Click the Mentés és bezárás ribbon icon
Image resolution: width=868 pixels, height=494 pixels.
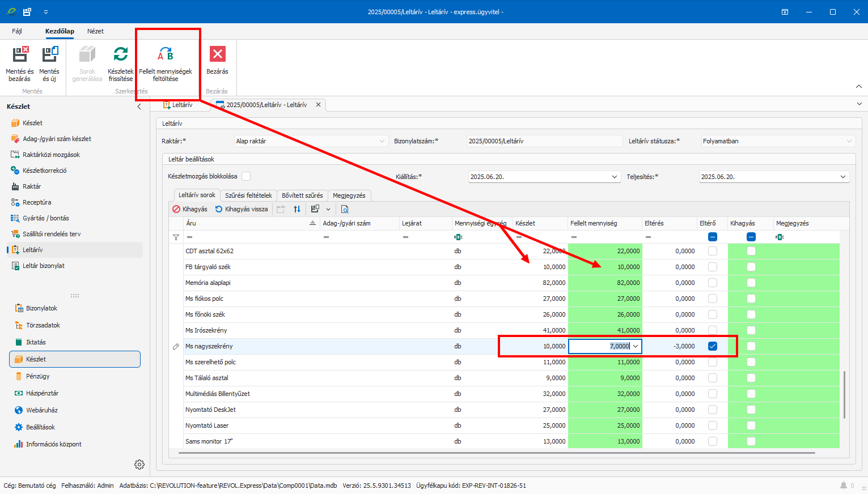pos(20,55)
